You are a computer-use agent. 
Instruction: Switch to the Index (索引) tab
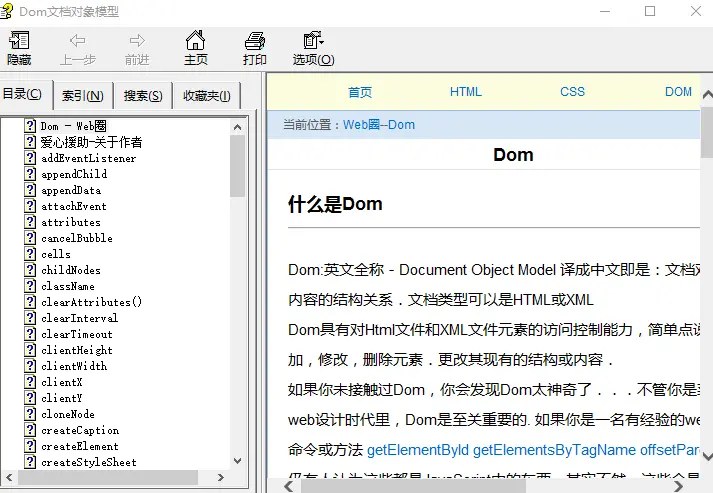[82, 96]
